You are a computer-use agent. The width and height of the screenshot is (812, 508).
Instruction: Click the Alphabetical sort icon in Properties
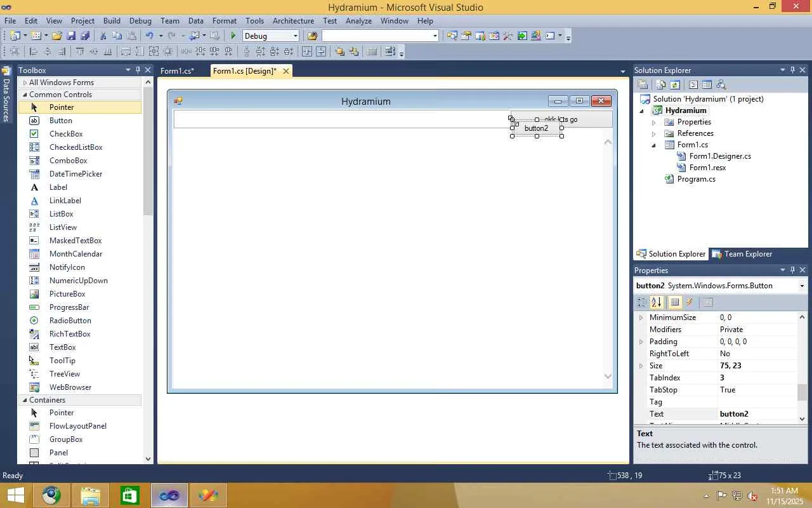coord(657,302)
